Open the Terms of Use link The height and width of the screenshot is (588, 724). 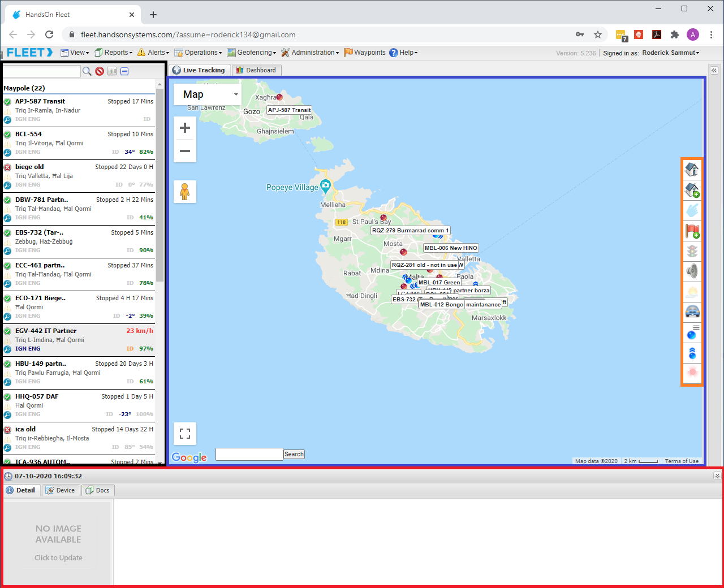coord(682,461)
